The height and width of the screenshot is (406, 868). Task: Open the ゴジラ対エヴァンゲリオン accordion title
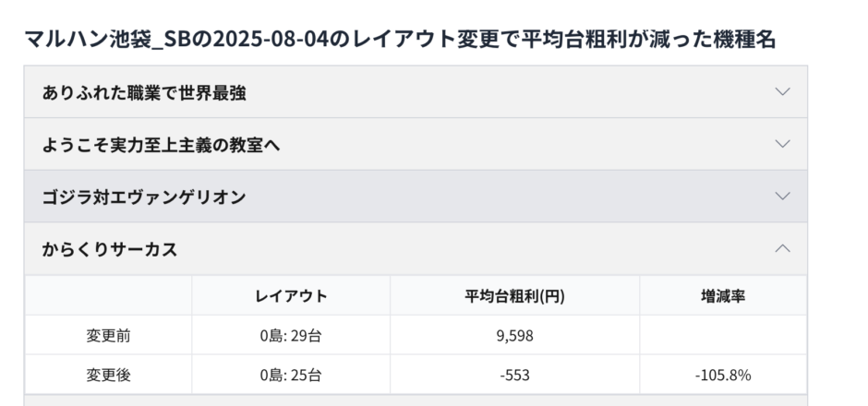click(x=143, y=197)
